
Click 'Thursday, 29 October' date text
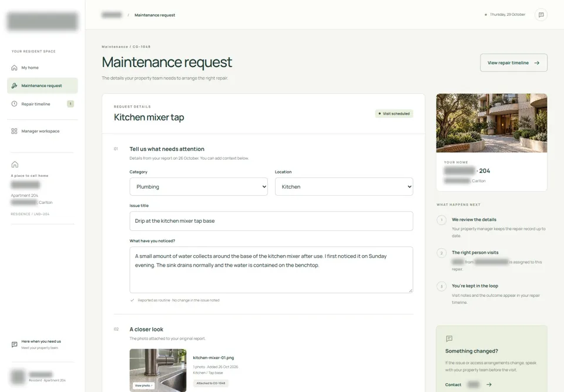(x=508, y=15)
